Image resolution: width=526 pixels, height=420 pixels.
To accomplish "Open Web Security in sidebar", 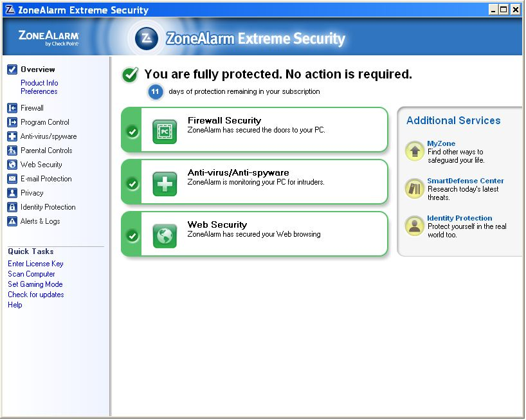I will 41,165.
